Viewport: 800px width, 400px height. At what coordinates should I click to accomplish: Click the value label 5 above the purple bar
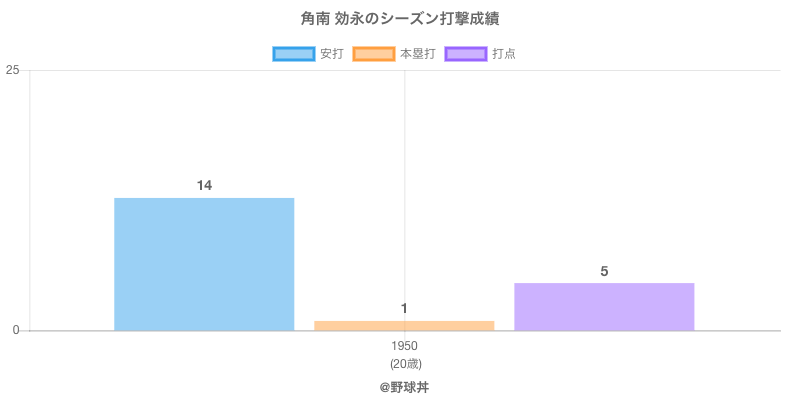tap(604, 271)
